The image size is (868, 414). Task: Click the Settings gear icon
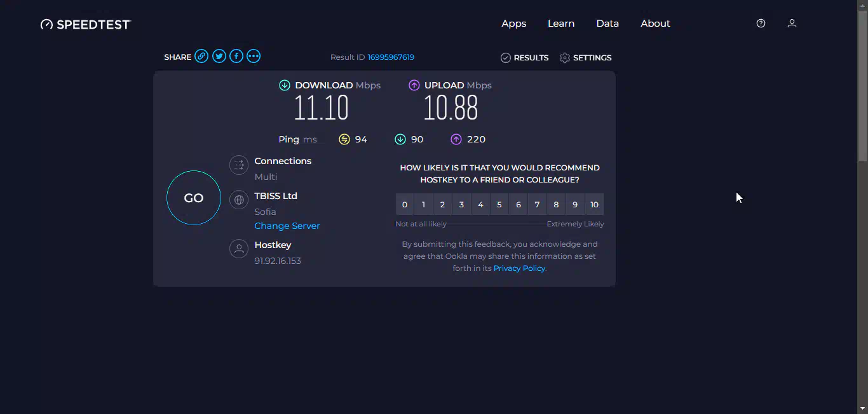click(565, 58)
